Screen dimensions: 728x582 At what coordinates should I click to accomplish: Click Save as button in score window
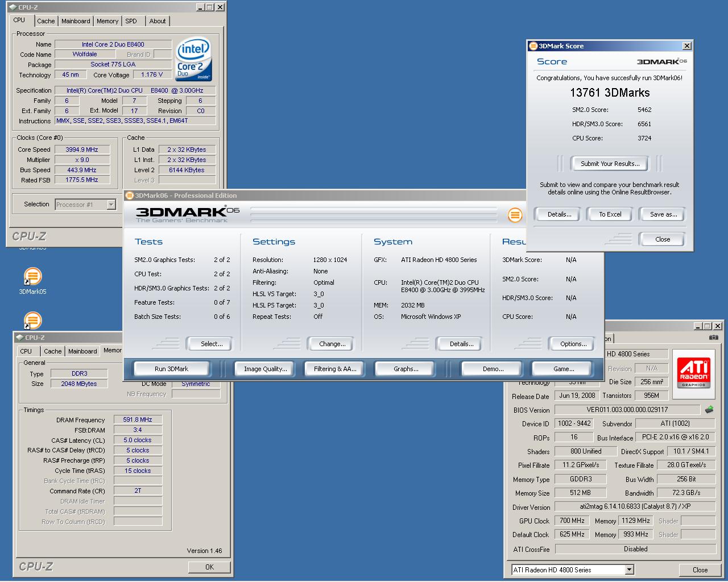663,214
